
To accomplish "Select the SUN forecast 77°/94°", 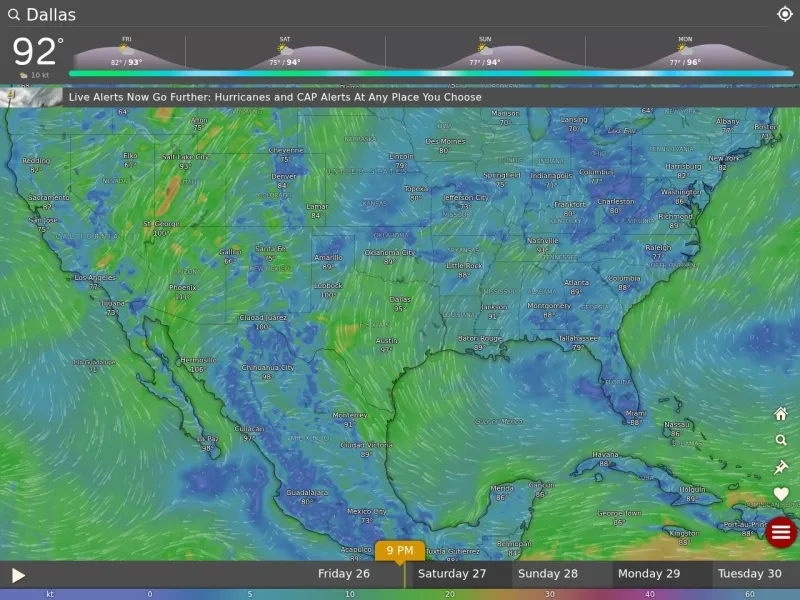I will pos(485,54).
